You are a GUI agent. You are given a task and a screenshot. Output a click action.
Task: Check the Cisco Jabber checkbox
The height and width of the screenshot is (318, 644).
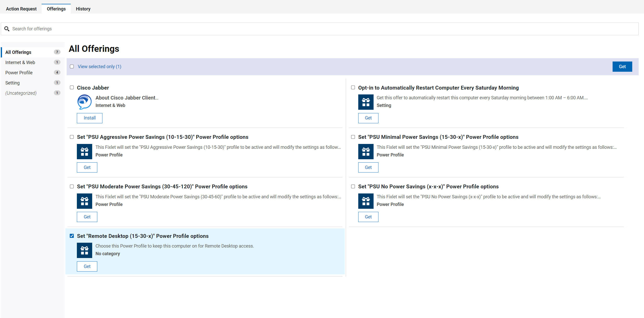coord(72,88)
